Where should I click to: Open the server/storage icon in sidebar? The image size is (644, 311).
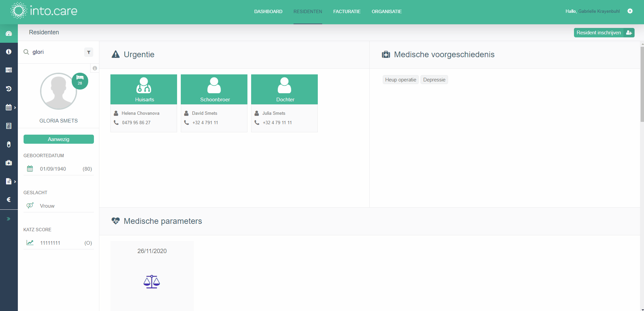click(x=9, y=70)
